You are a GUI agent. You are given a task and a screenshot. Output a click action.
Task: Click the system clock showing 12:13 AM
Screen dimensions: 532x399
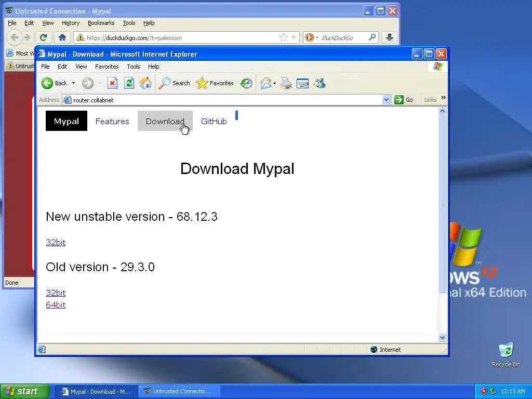[x=513, y=392]
